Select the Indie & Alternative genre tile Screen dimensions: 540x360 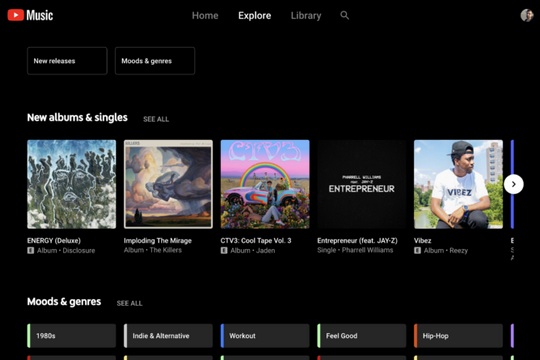pos(168,336)
